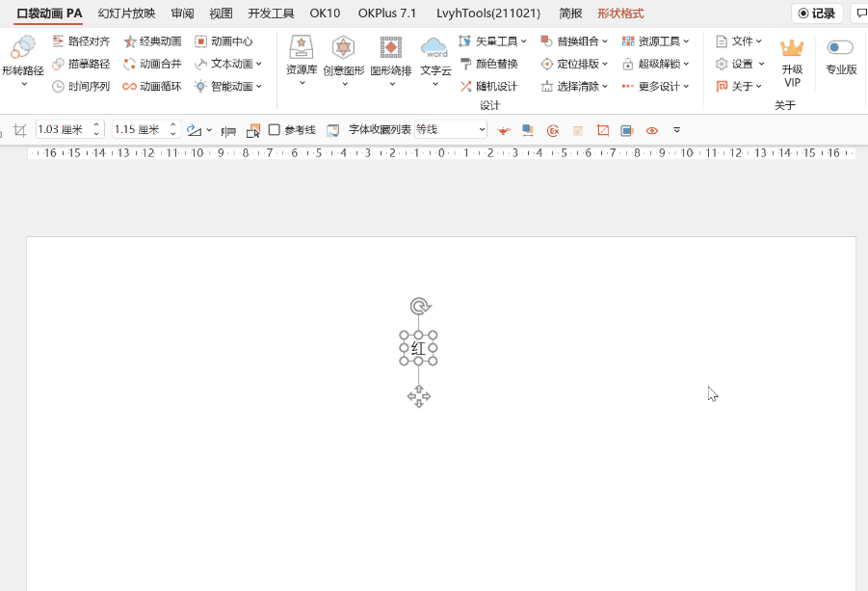
Task: Click the 升级 VIP crown button
Action: coord(792,62)
